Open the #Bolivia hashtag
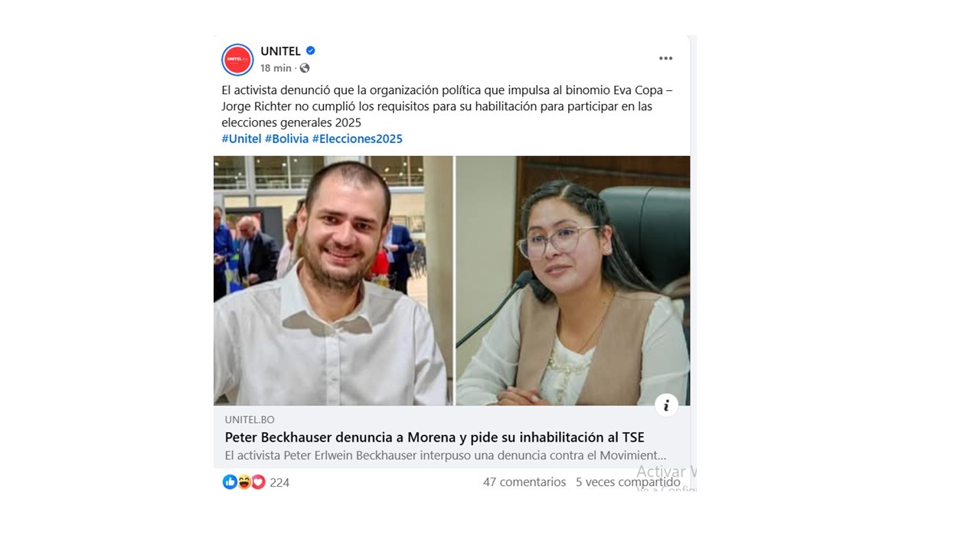This screenshot has width=980, height=551. click(x=286, y=139)
